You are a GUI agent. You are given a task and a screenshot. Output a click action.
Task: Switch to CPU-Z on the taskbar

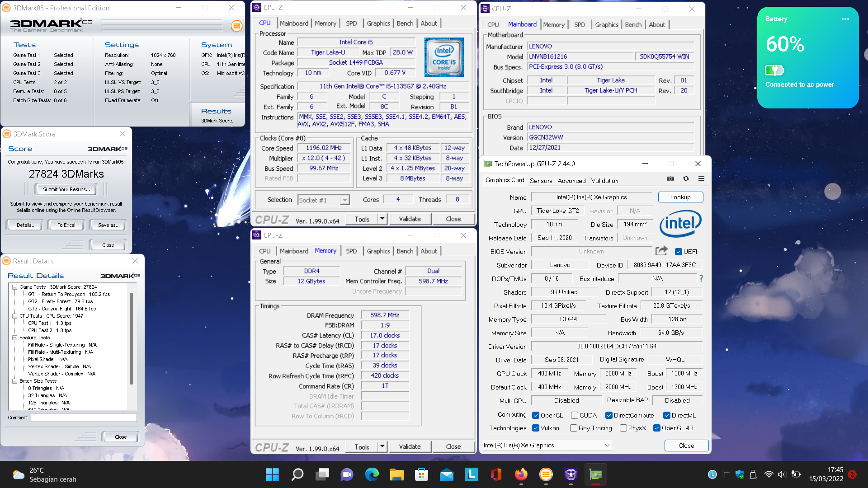coord(571,474)
